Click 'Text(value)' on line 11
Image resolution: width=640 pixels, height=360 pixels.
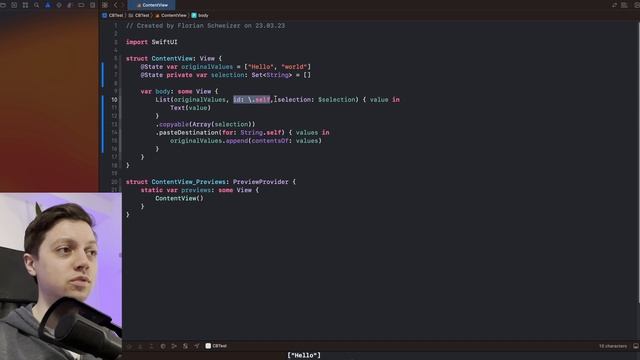click(x=190, y=108)
